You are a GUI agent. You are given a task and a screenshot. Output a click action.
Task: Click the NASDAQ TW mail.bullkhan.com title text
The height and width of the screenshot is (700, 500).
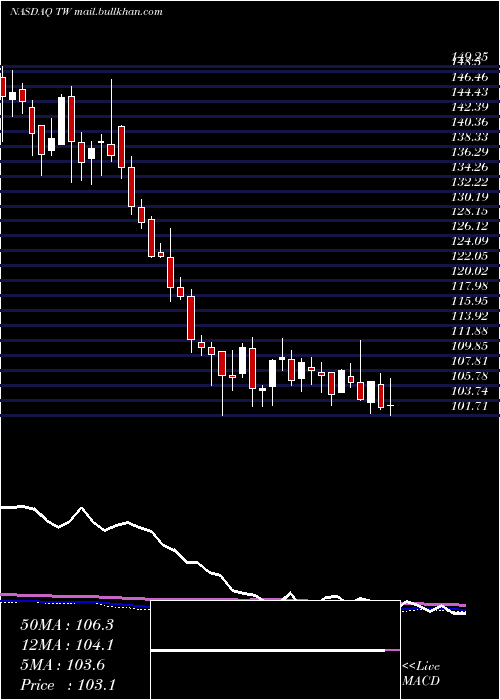tap(86, 12)
